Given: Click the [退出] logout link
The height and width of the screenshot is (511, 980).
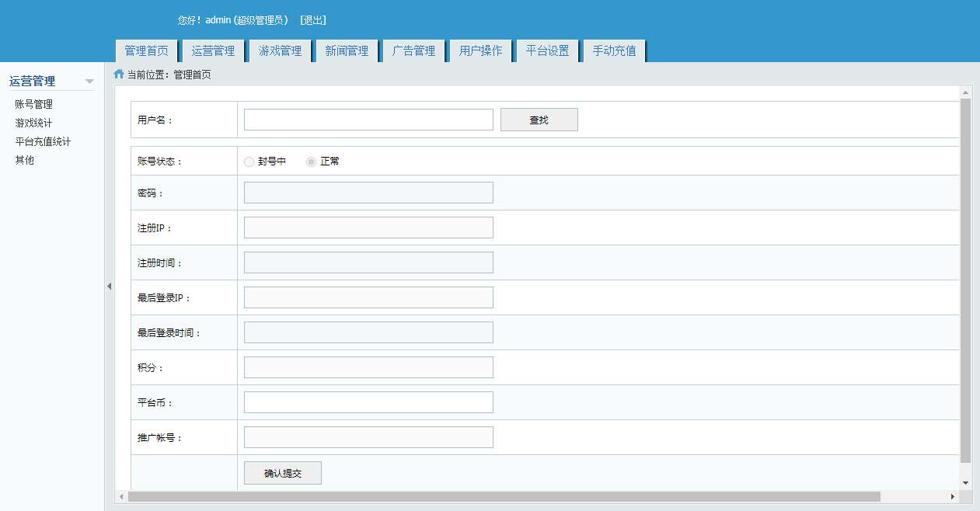Looking at the screenshot, I should pyautogui.click(x=312, y=20).
